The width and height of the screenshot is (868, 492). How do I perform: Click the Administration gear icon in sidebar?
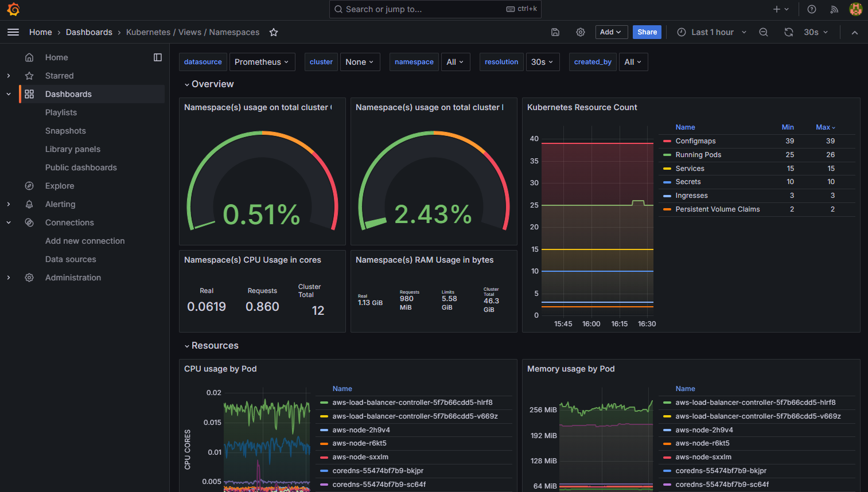point(29,278)
